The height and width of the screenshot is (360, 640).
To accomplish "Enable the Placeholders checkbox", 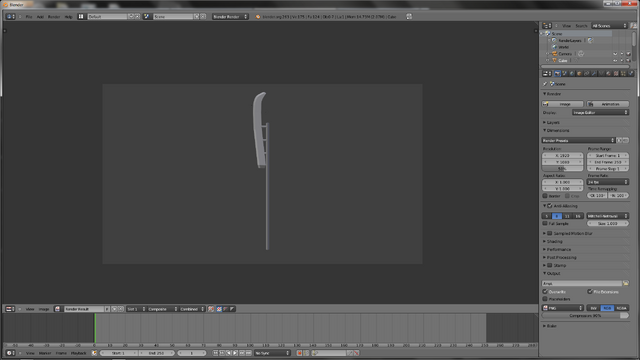I will pos(545,299).
